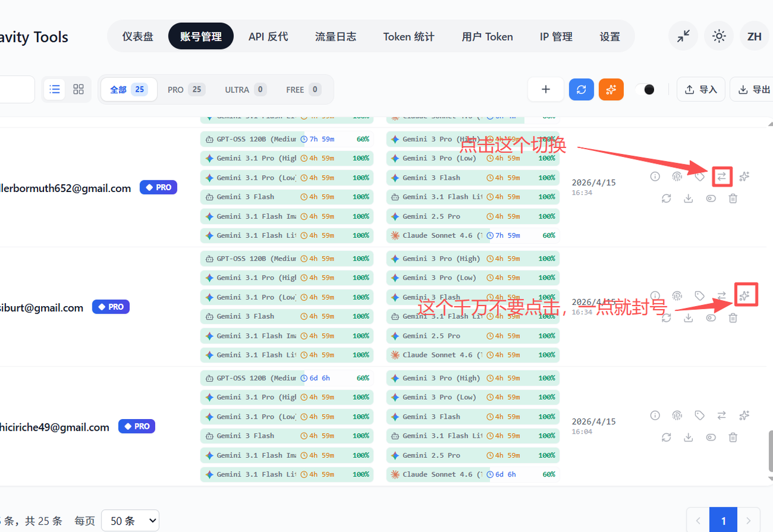Delete siburt account via trash icon
Screen dimensions: 773x532
733,318
